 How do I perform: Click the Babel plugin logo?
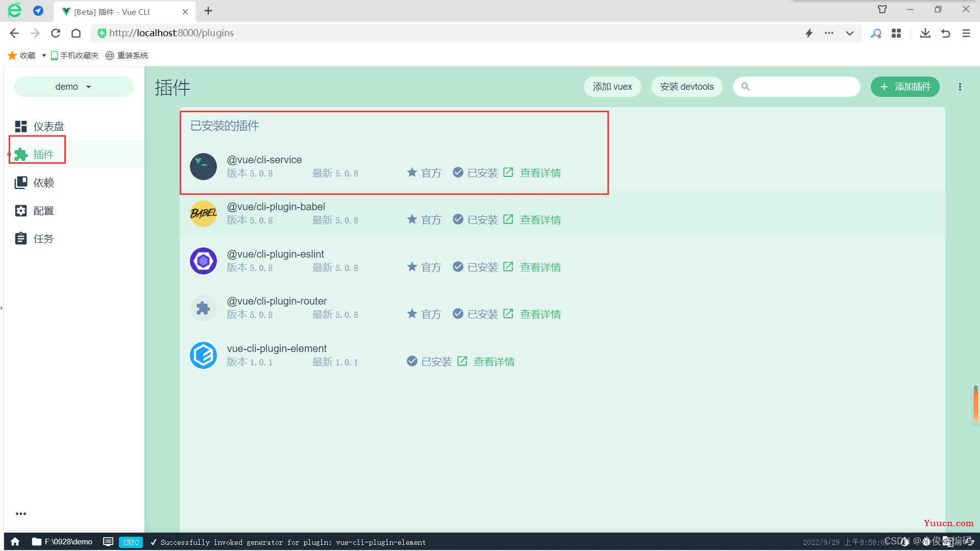coord(203,213)
